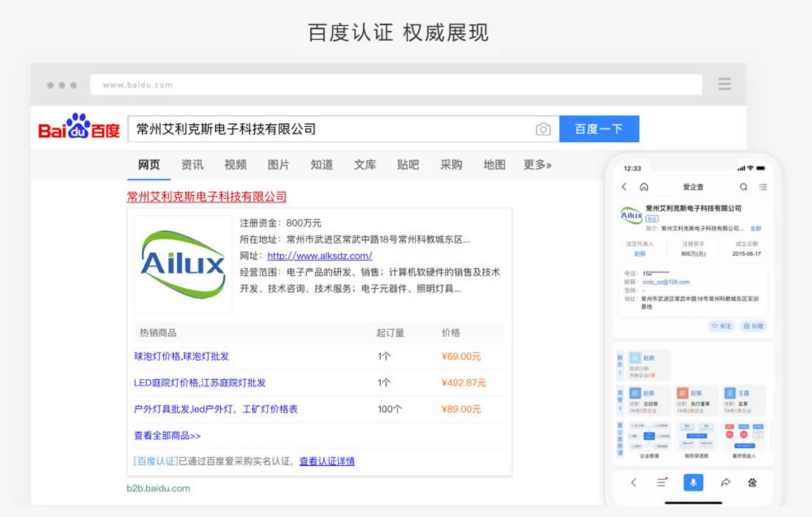
Task: Open the http://www.alksdz.com/ link
Action: click(320, 256)
